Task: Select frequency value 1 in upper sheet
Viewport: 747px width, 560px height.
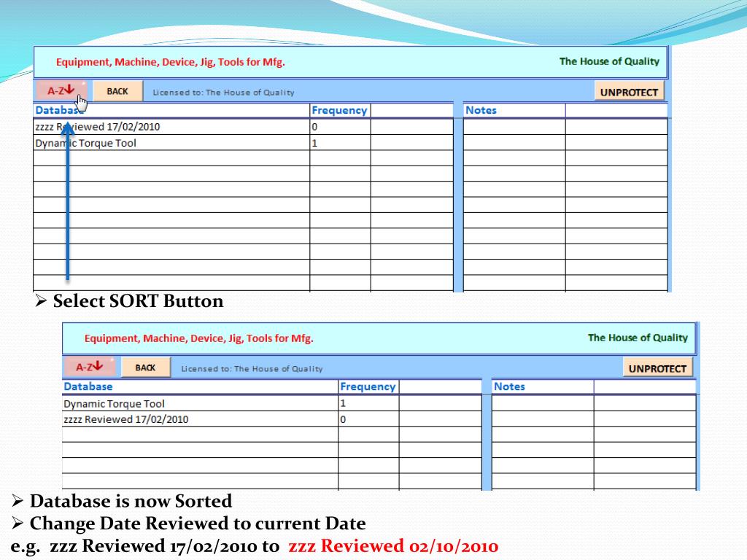Action: 340,143
